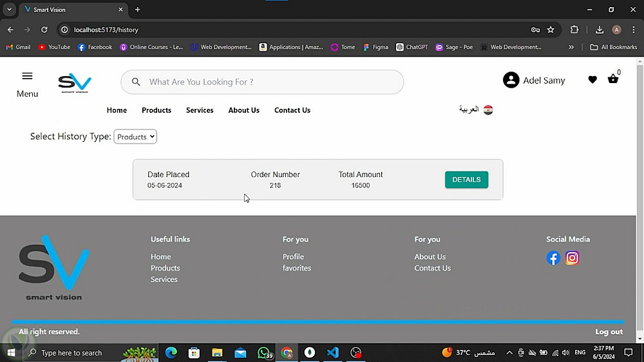
Task: Open footer Contact Us link
Action: 433,268
